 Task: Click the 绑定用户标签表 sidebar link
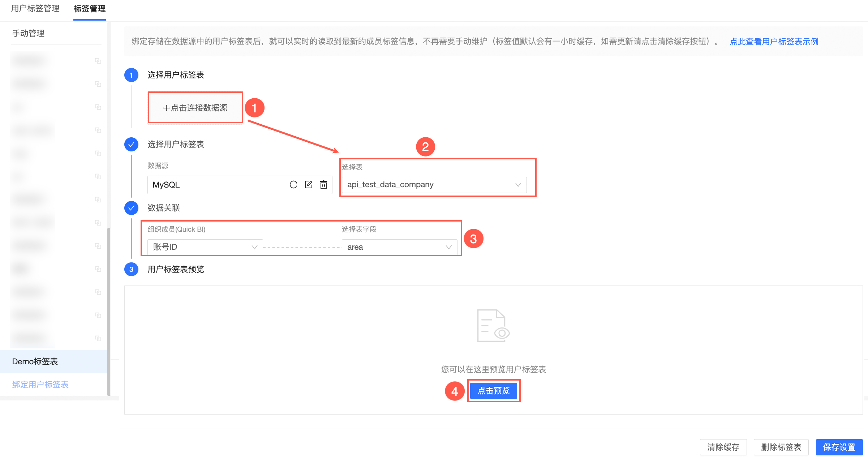(x=40, y=384)
